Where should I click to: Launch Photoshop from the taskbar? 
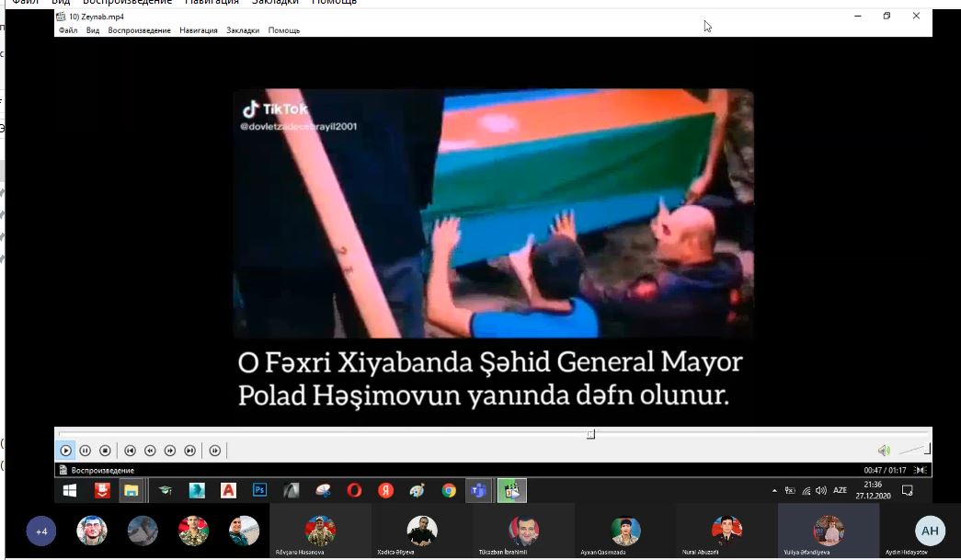coord(260,491)
